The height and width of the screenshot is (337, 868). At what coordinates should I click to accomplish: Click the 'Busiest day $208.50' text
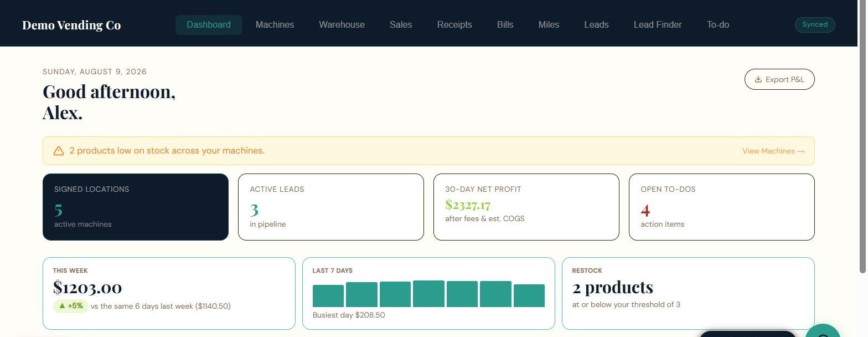coord(349,315)
